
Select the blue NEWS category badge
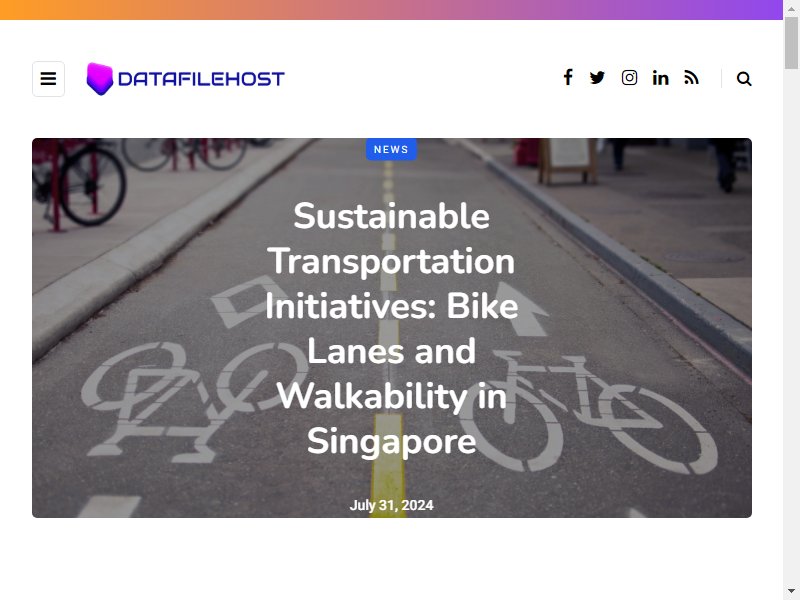click(391, 149)
